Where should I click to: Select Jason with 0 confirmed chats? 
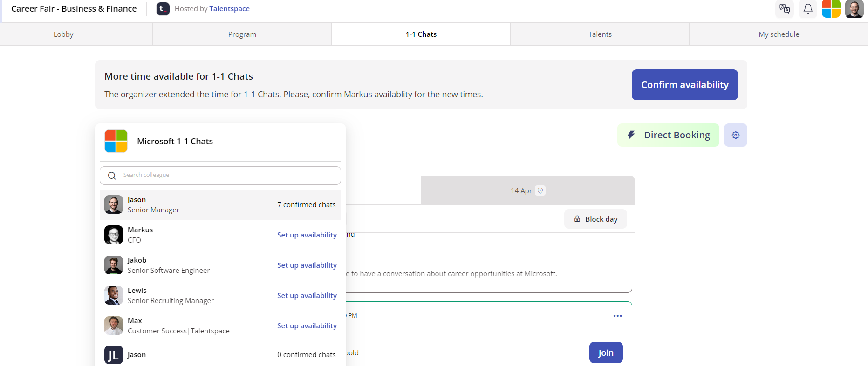coord(220,355)
